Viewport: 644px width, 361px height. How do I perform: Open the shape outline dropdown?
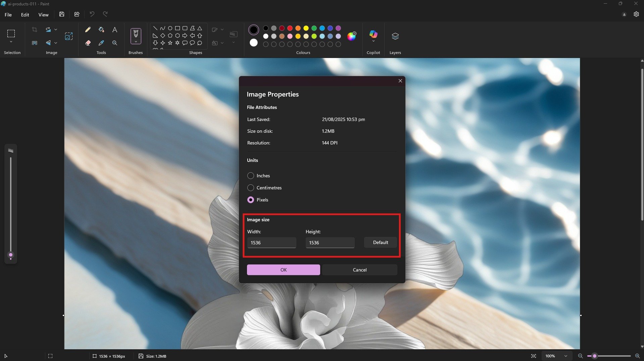pos(222,30)
